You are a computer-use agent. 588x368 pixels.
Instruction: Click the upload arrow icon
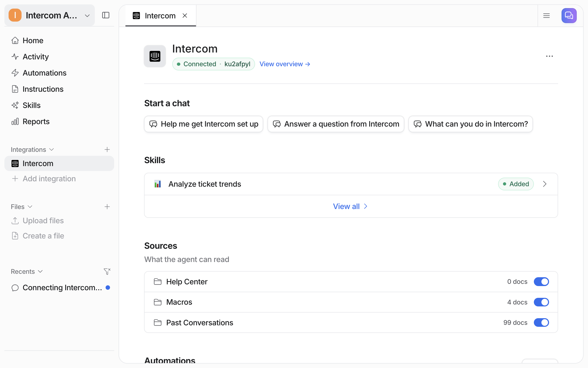click(x=15, y=221)
